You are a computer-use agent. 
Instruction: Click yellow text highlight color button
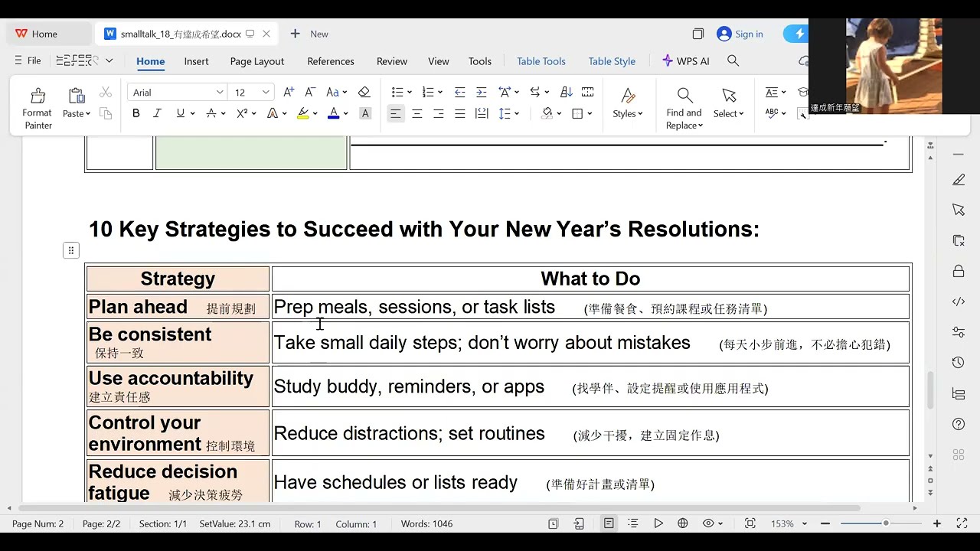302,113
